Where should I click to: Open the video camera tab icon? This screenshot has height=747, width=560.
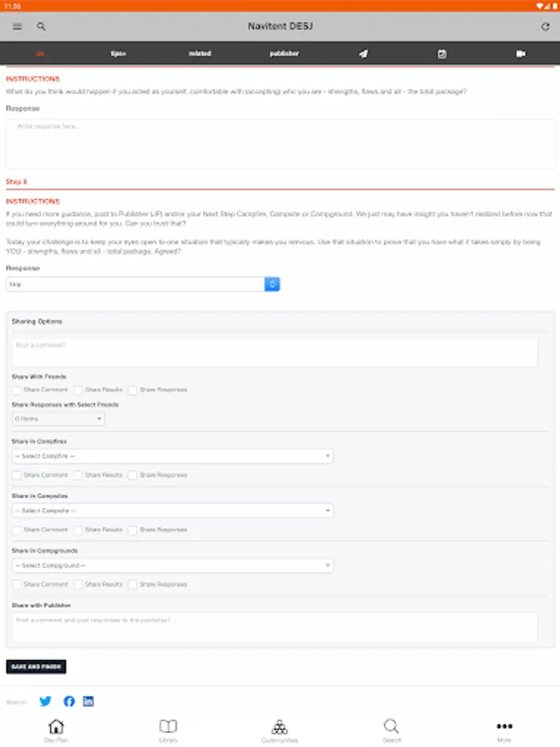521,54
